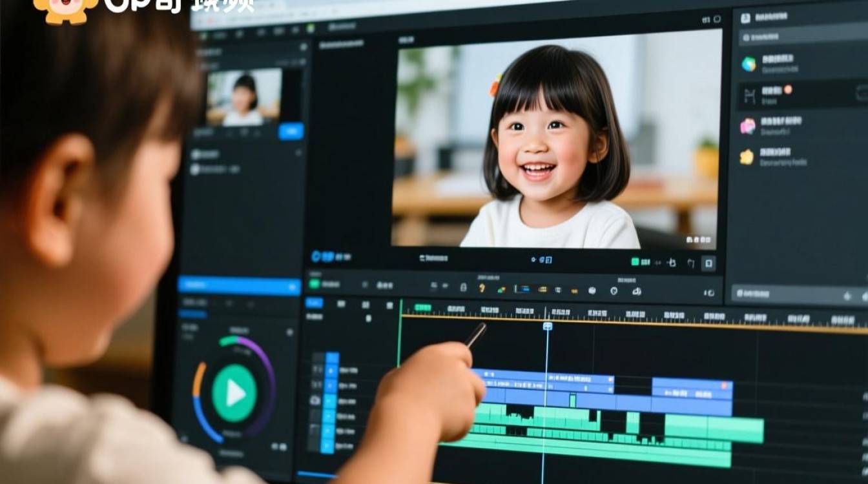Click the orange badge on the right panel's second row
Viewport: 868px width, 484px height.
click(x=788, y=90)
